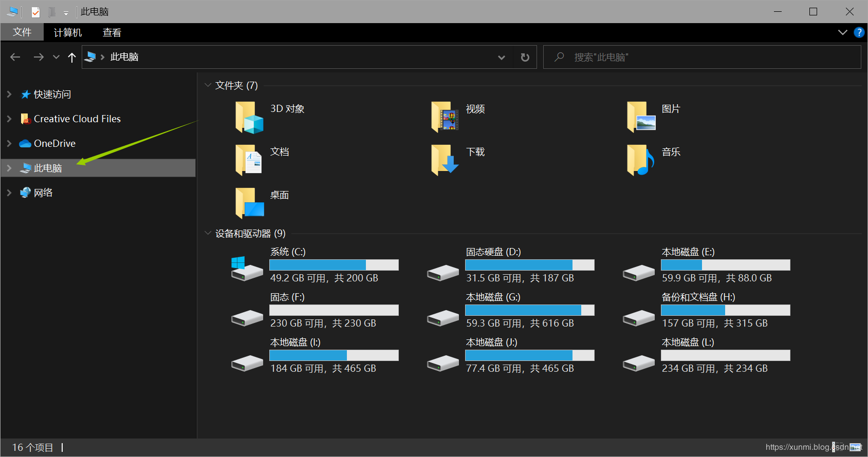Image resolution: width=868 pixels, height=457 pixels.
Task: Refresh the current folder view
Action: pos(525,57)
